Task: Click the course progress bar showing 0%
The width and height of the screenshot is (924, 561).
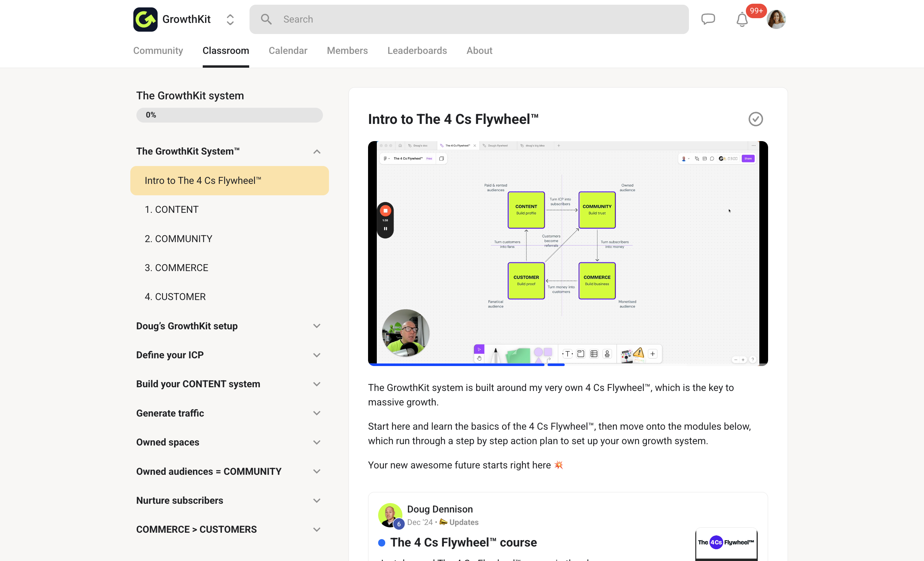Action: point(230,115)
